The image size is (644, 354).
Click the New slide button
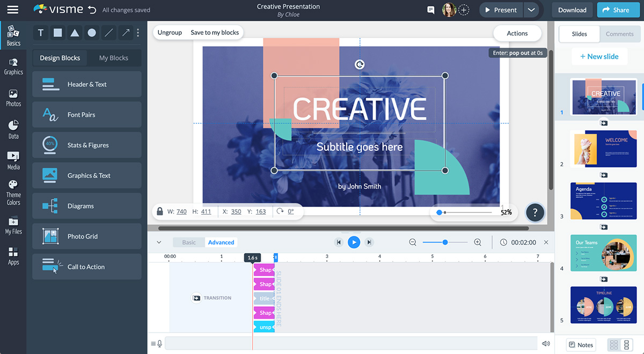[599, 56]
